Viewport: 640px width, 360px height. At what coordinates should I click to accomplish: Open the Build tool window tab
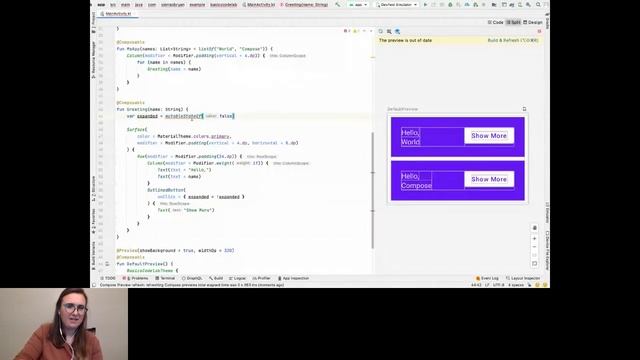216,278
